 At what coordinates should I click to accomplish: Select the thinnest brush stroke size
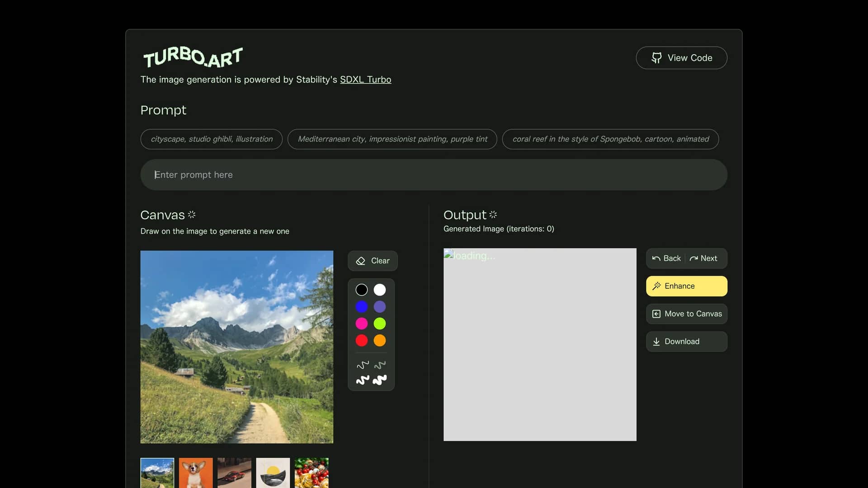(363, 365)
